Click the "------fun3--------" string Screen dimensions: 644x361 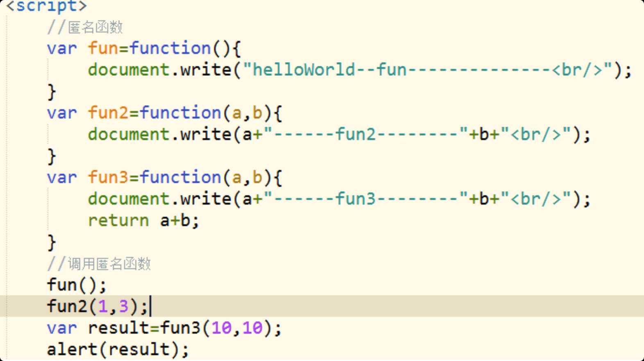[x=366, y=199]
